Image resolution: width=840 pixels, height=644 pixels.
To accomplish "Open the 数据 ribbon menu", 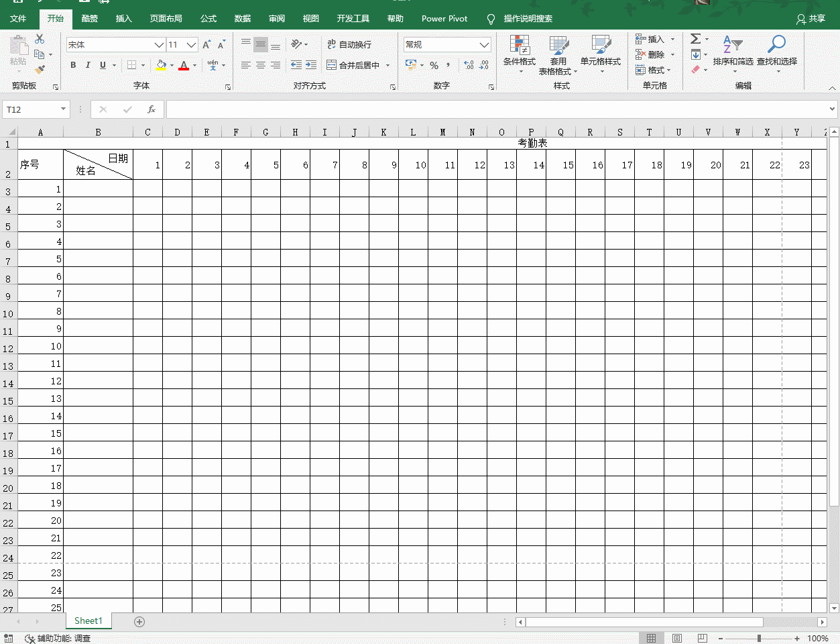I will click(x=242, y=18).
